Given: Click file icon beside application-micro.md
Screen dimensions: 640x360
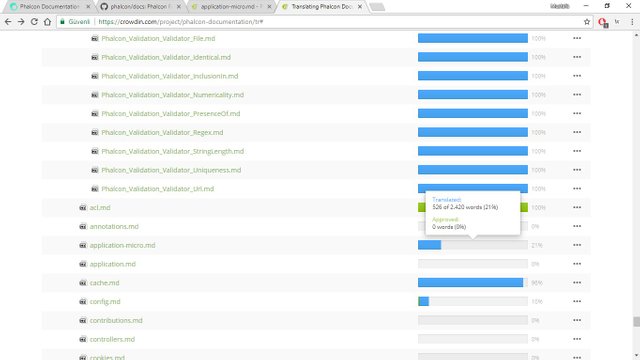Looking at the screenshot, I should [83, 245].
